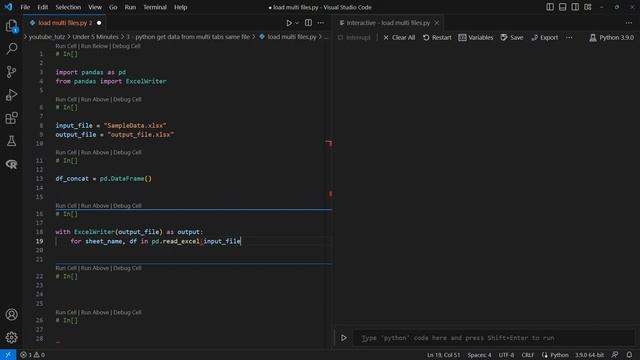Open the Edit menu
640x360 pixels.
[x=42, y=7]
